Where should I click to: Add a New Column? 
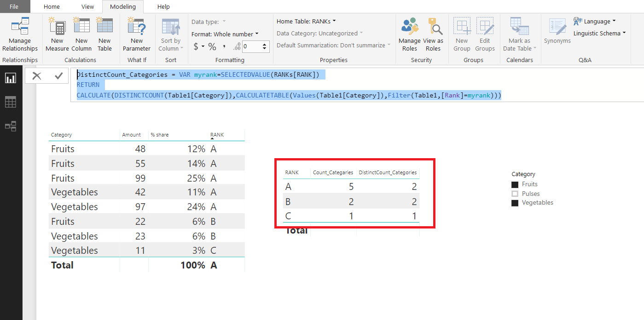[x=81, y=34]
